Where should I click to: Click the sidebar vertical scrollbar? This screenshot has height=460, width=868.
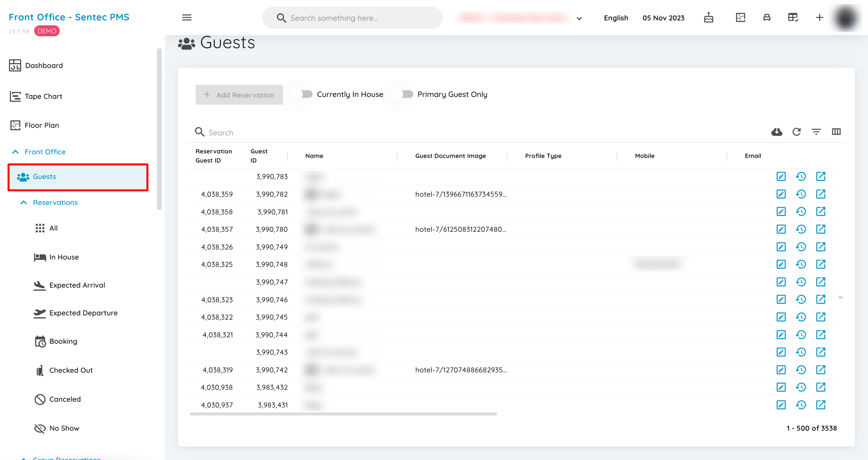[x=159, y=129]
